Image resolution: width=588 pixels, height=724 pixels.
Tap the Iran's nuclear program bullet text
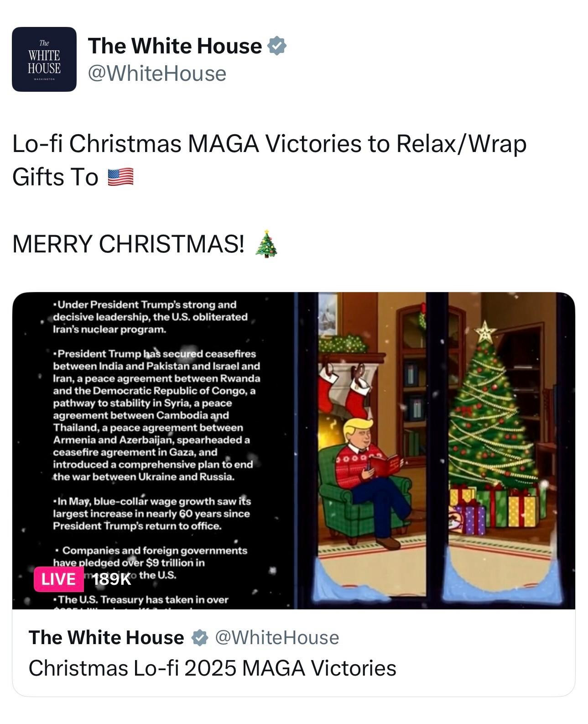coord(151,317)
